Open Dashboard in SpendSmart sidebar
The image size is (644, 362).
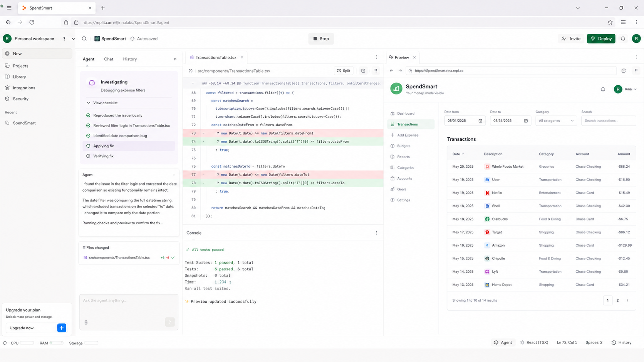click(x=406, y=113)
